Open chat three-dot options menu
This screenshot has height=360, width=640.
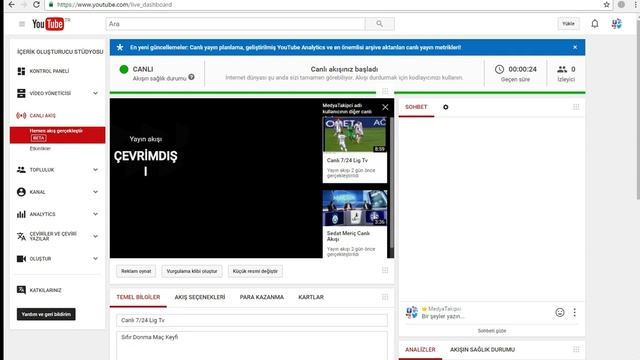[x=574, y=312]
